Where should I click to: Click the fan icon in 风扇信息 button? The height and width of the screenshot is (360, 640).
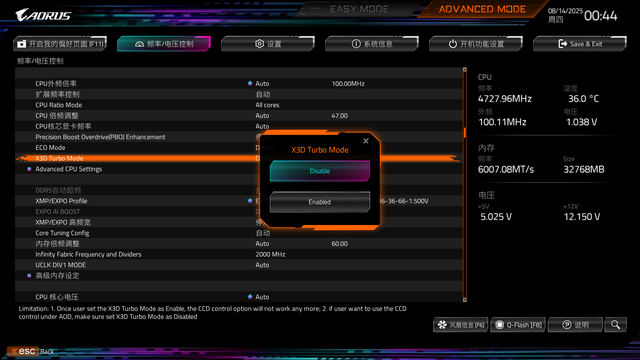coord(442,325)
